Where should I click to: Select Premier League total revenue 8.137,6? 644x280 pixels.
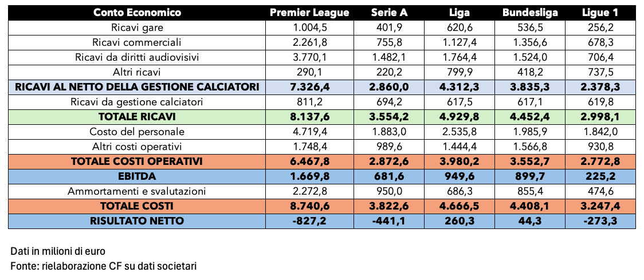coord(309,117)
